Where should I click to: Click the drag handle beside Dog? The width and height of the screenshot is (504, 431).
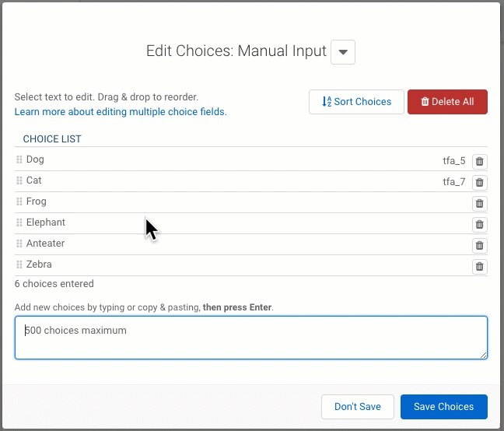coord(19,159)
